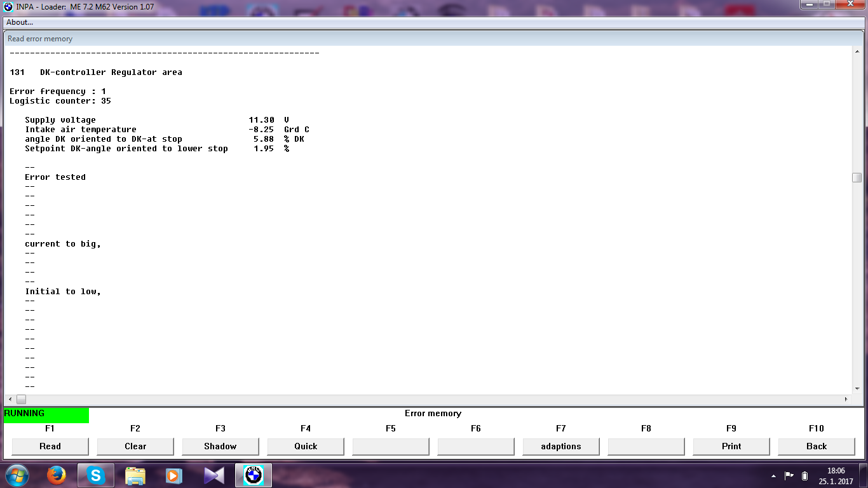This screenshot has height=488, width=868.
Task: Open the About... menu
Action: [20, 22]
